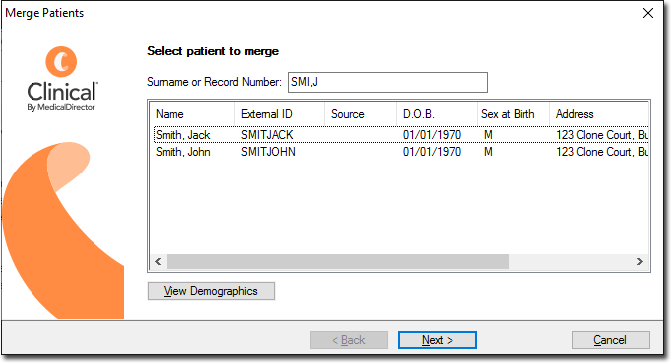Click the Next button
The image size is (671, 363).
[437, 340]
